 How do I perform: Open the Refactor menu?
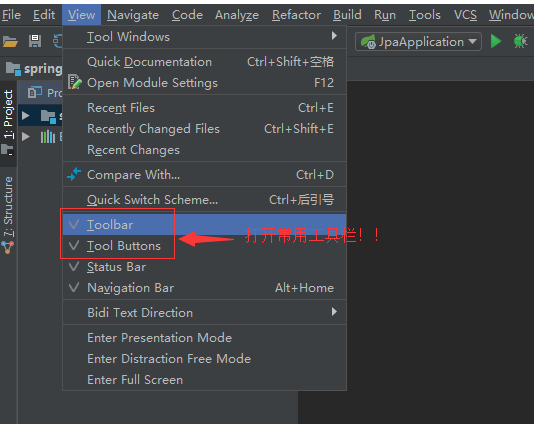pos(296,15)
